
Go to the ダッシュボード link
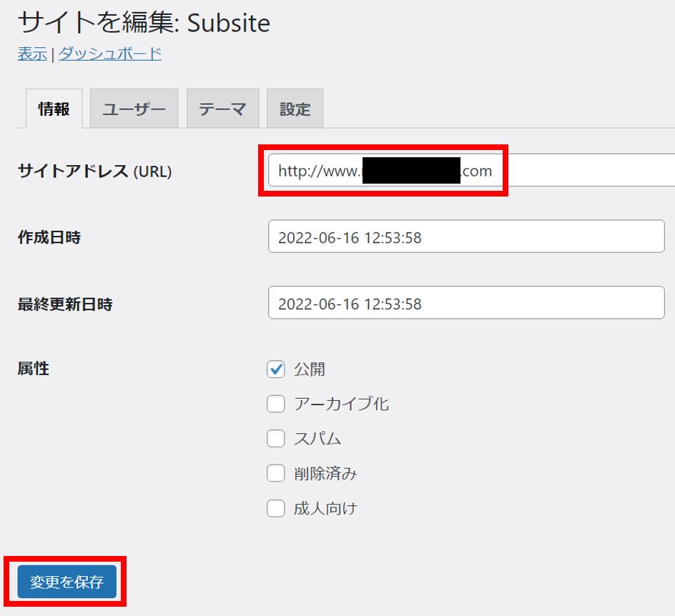coord(109,54)
